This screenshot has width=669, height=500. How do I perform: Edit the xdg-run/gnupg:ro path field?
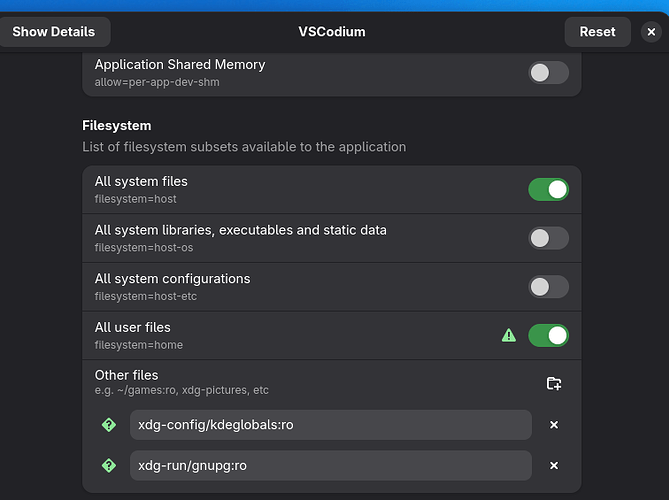tap(331, 465)
